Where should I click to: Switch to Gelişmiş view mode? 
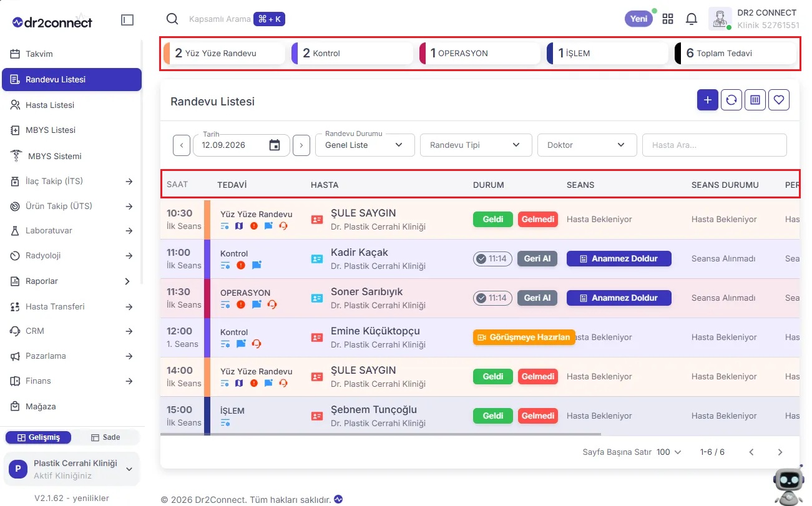pos(38,437)
